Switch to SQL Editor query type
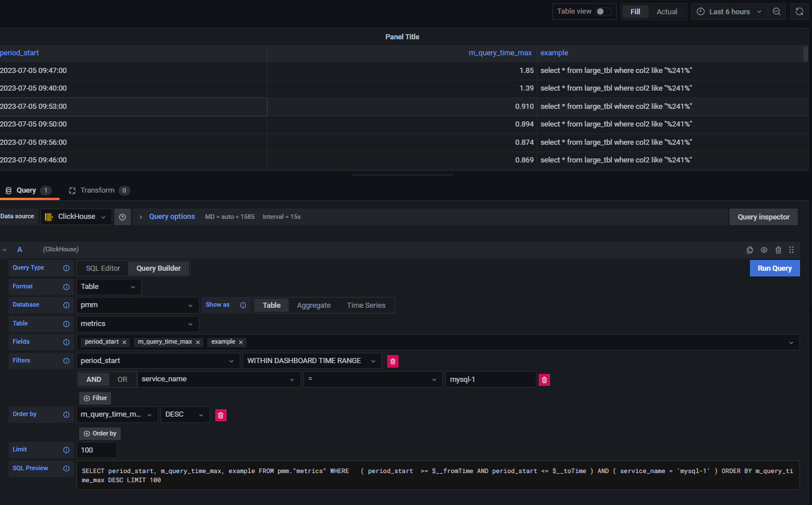 (x=103, y=268)
